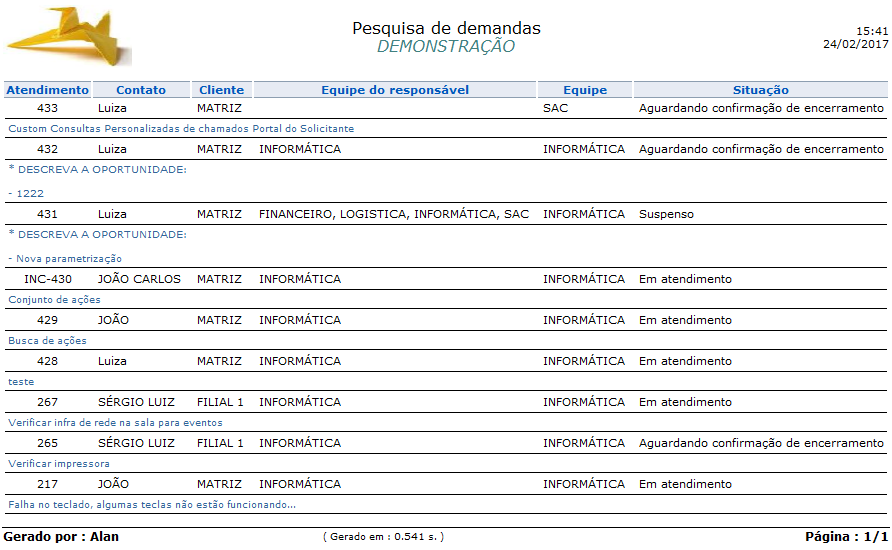Click status Aguardando confirmação in row 432
The height and width of the screenshot is (550, 892).
click(x=761, y=149)
